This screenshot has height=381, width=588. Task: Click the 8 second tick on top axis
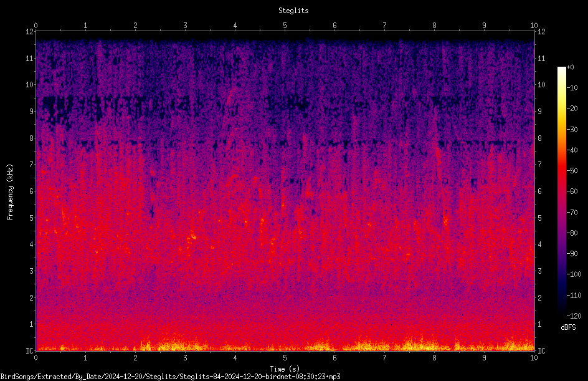point(434,26)
